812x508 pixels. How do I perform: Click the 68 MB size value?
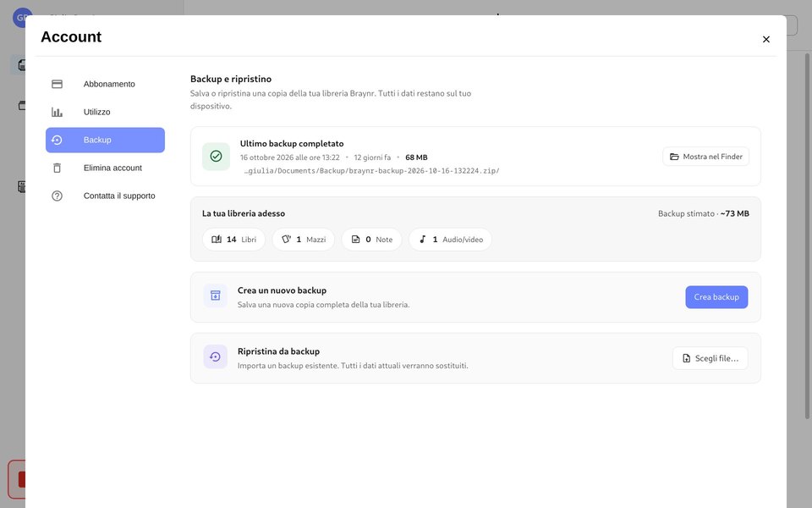tap(416, 157)
